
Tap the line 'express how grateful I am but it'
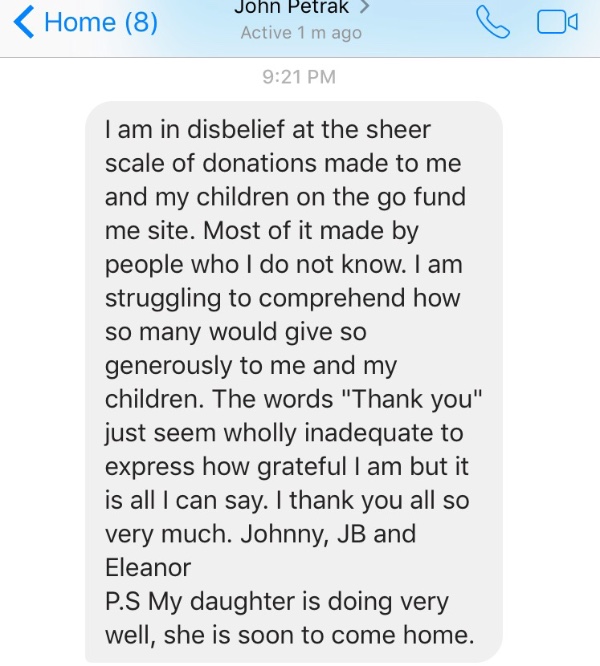[x=287, y=467]
